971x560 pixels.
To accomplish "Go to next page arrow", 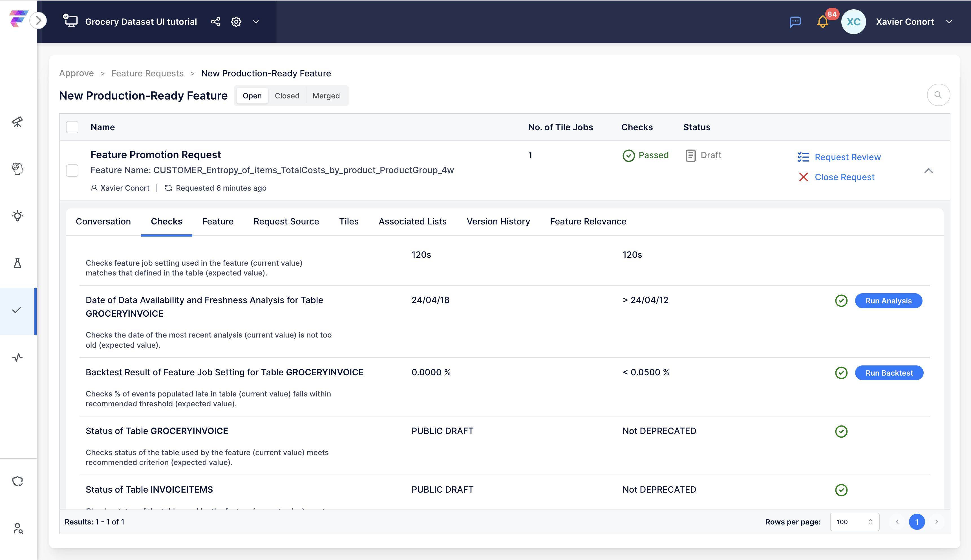I will click(x=936, y=522).
